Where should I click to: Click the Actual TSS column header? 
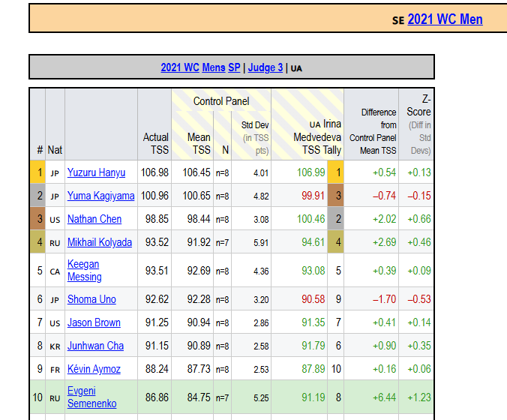(155, 143)
